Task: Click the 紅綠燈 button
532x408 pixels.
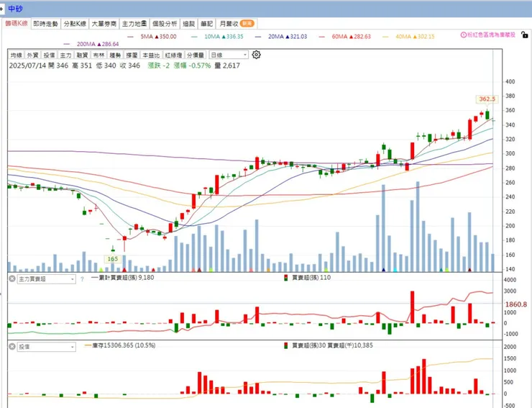Action: [x=173, y=55]
